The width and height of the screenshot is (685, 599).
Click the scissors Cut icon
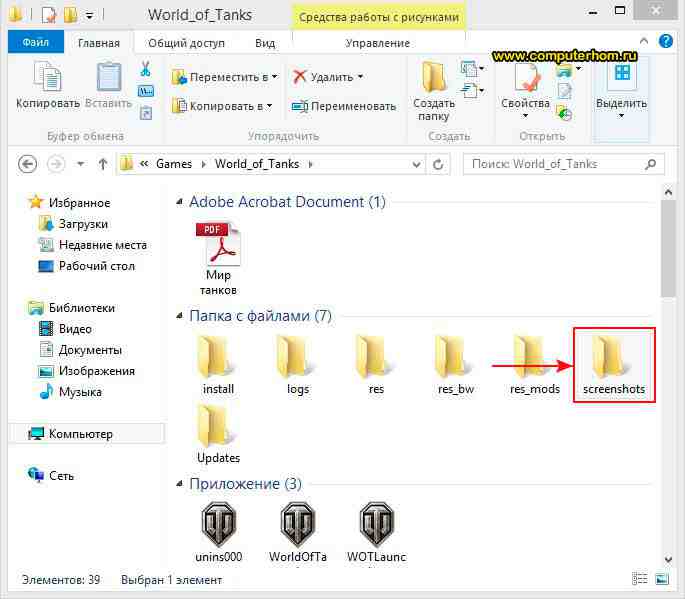tap(145, 69)
